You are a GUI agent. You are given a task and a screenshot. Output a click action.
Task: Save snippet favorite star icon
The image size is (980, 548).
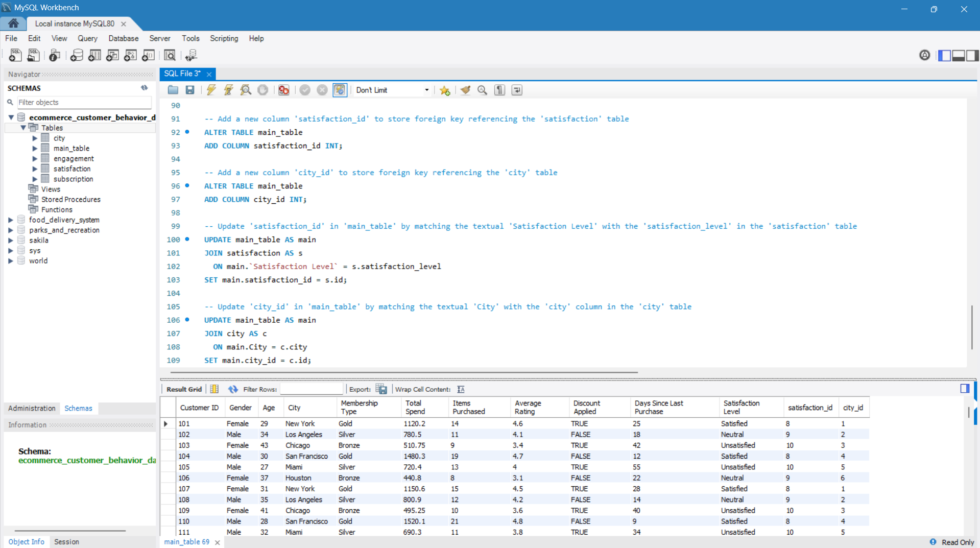(x=445, y=90)
